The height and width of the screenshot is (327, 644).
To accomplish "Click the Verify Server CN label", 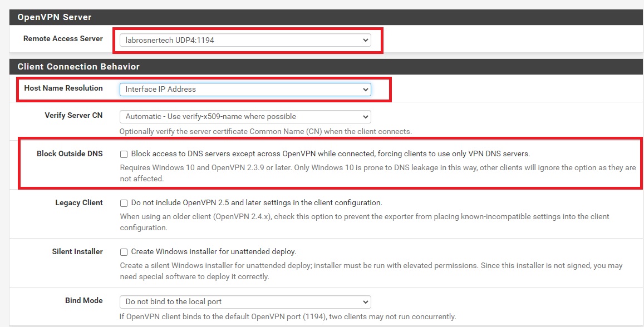I will (x=73, y=115).
